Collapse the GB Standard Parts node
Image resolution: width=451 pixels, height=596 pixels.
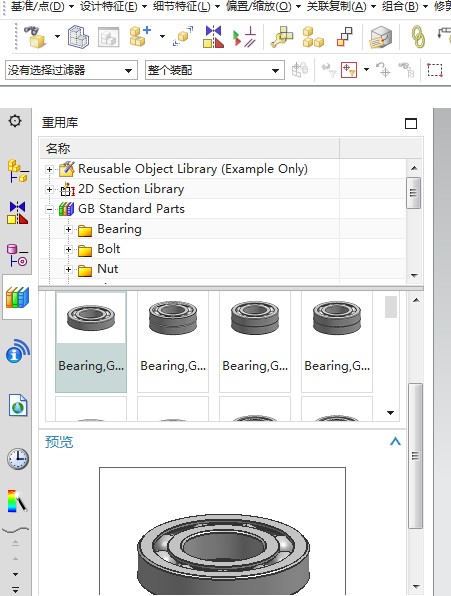49,209
